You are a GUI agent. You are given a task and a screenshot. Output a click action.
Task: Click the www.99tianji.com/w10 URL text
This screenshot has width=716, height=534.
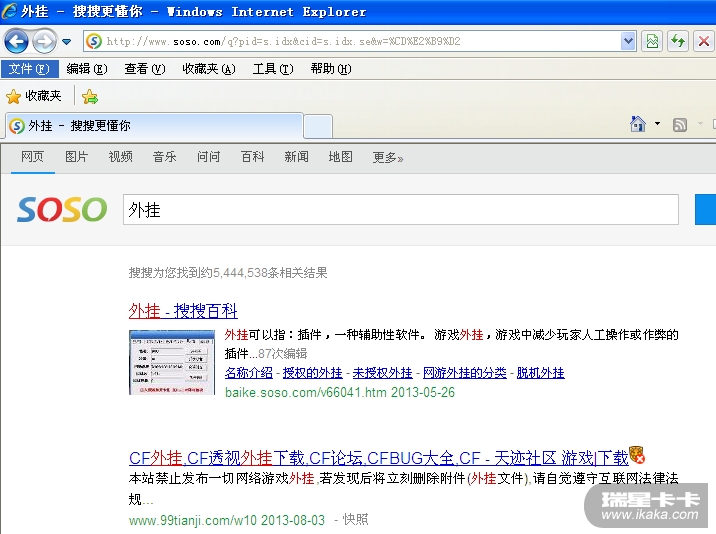pos(193,520)
